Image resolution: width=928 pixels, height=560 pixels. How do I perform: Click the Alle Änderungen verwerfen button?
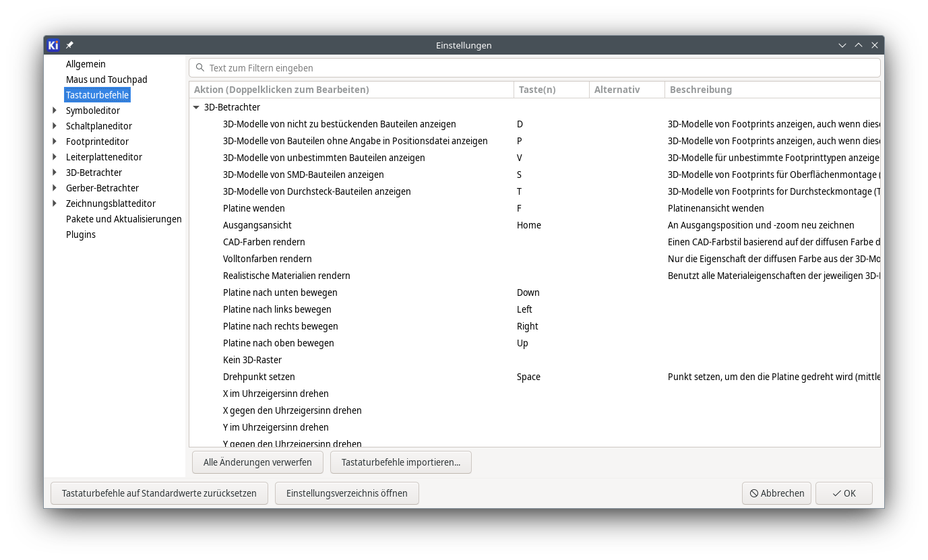(x=257, y=462)
